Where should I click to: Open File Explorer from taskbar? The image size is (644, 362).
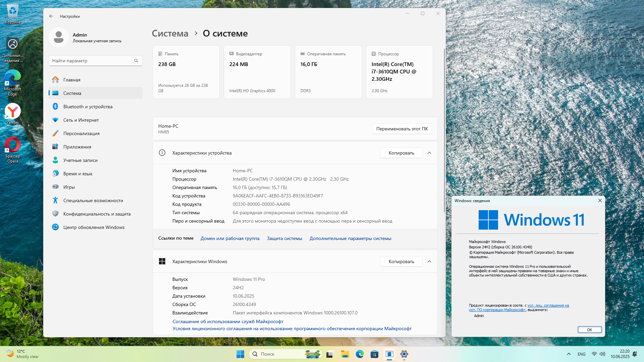[345, 354]
